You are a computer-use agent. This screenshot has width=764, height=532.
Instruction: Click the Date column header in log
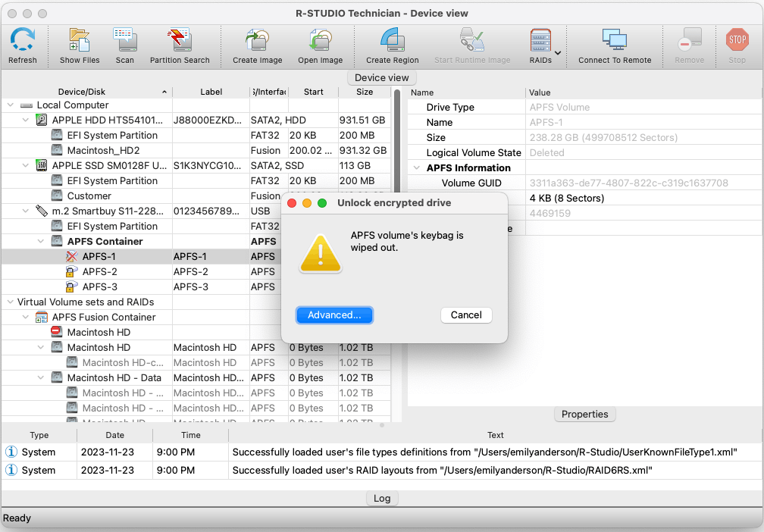[x=115, y=435]
